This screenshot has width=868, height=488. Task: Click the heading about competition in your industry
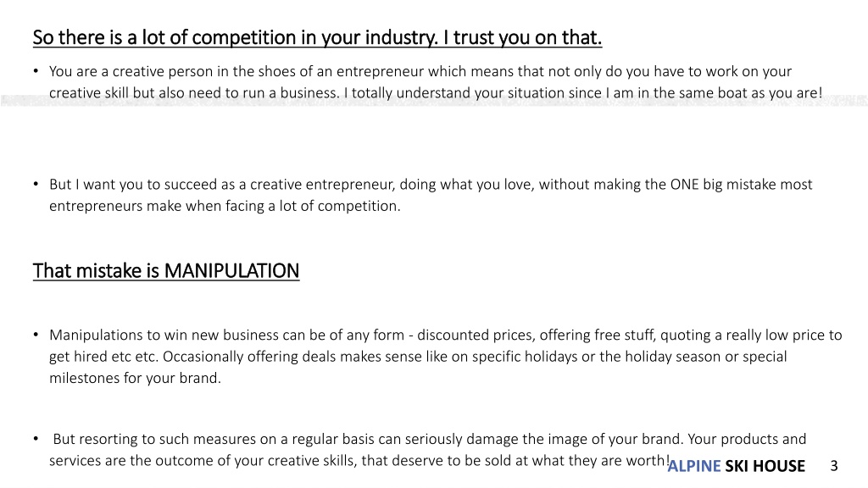tap(317, 37)
